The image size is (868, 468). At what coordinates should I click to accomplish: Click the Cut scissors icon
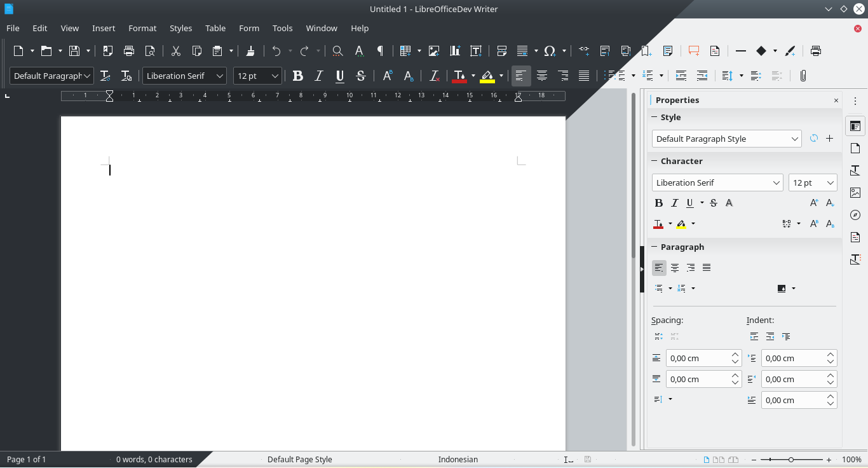pos(176,51)
